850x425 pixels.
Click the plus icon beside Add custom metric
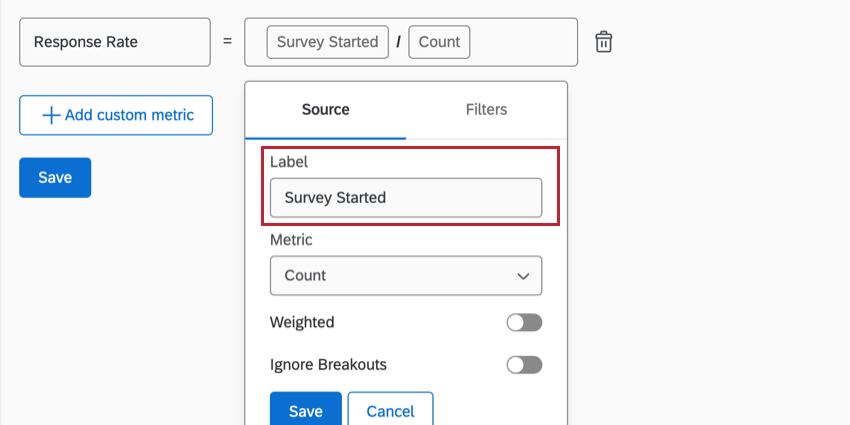50,115
